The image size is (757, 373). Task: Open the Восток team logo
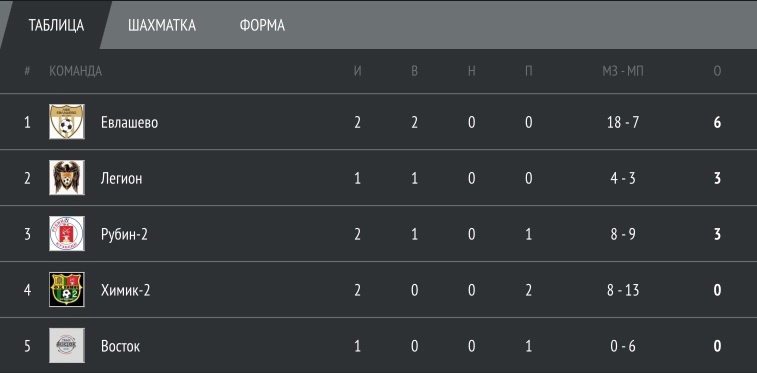[x=67, y=345]
